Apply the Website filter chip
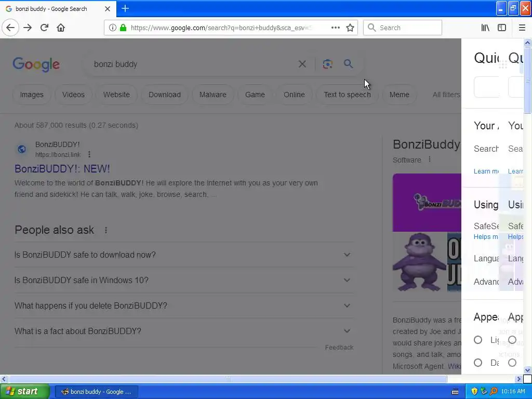The image size is (532, 399). point(116,95)
